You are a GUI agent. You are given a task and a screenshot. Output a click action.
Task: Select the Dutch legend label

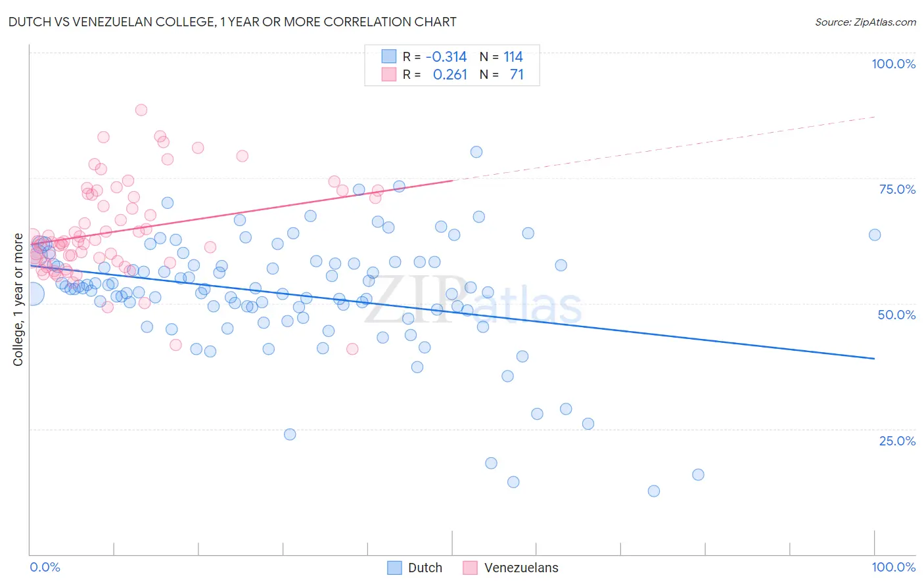[425, 568]
